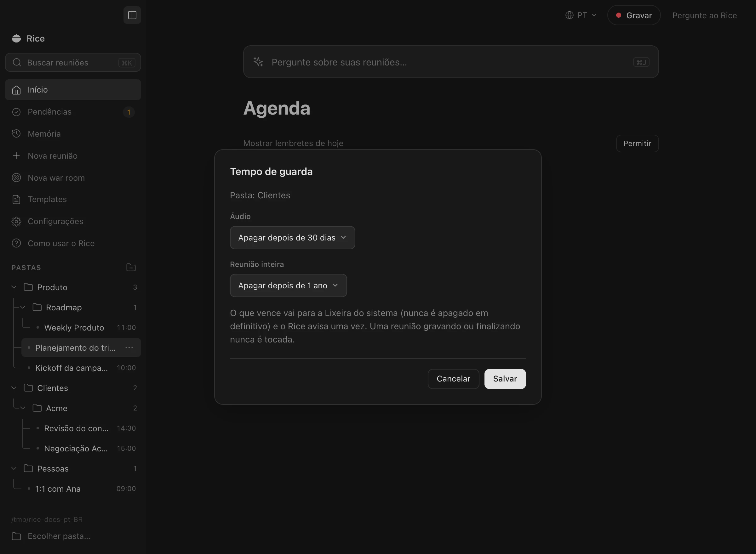Click the Nova war room target icon
Screen dimensions: 756x554
[16, 178]
